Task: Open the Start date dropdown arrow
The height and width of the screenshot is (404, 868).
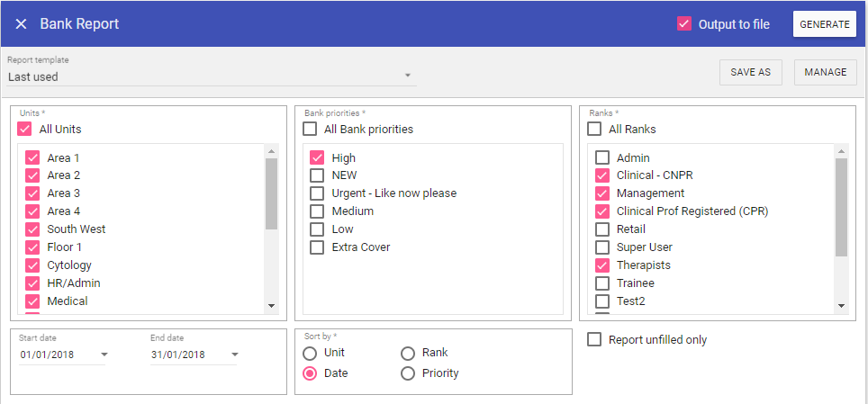Action: (104, 355)
